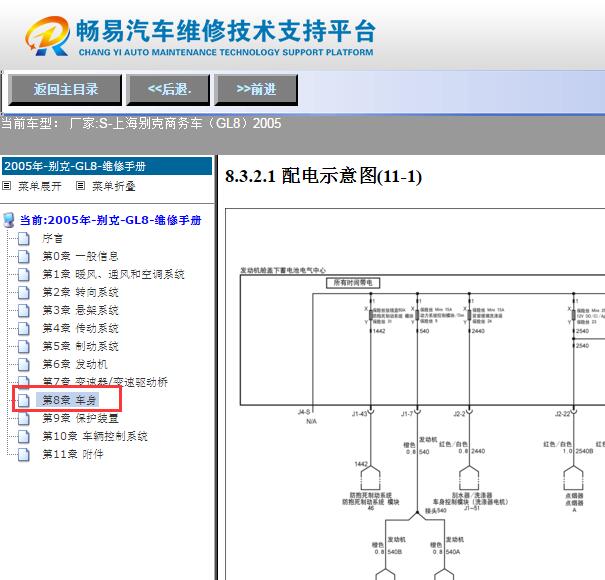Click the page icon next to 第11章
The image size is (605, 580).
click(24, 454)
